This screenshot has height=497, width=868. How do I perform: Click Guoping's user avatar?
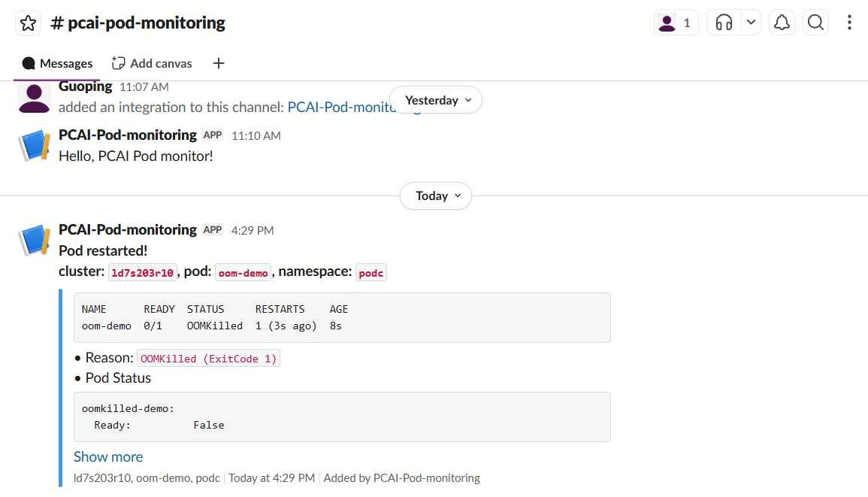pos(34,98)
